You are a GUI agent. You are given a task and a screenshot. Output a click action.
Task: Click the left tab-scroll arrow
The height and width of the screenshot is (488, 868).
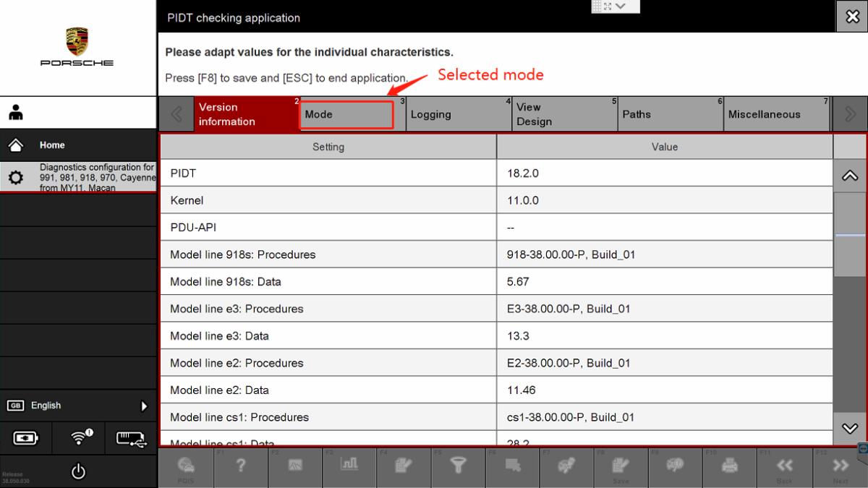176,114
